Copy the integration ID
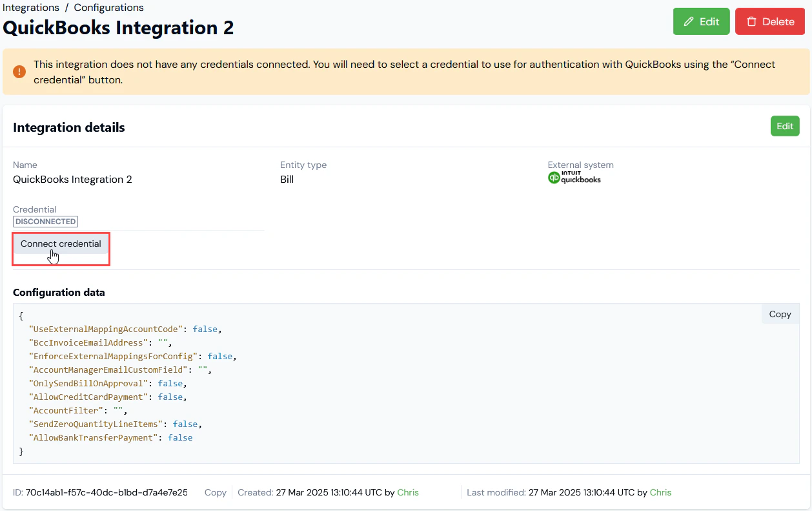 [x=216, y=492]
